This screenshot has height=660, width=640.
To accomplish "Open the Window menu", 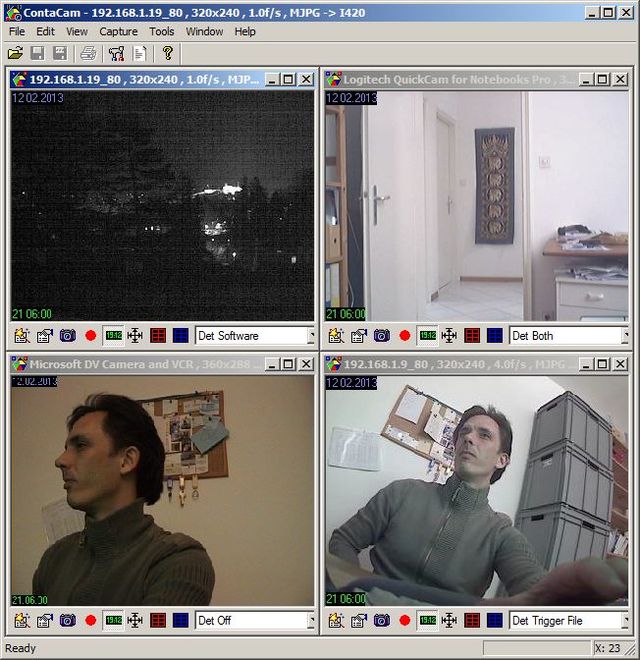I will tap(204, 32).
